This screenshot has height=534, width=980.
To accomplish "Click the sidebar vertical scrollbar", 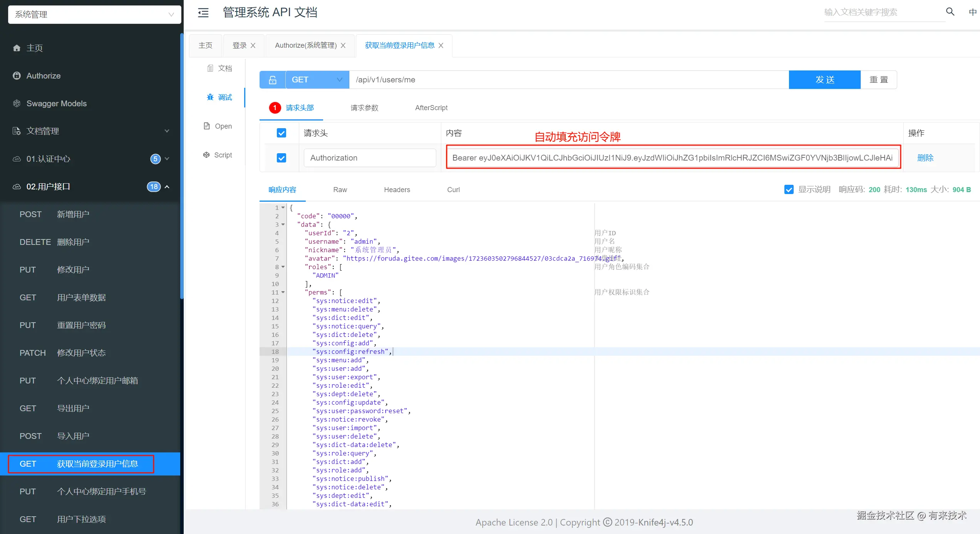I will pos(182,166).
